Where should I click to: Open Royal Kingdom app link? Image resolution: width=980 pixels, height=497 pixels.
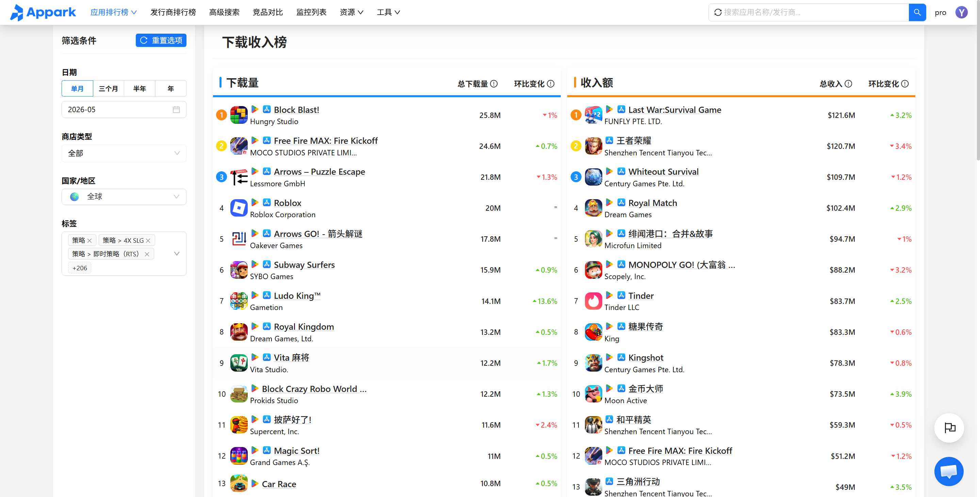(x=304, y=327)
